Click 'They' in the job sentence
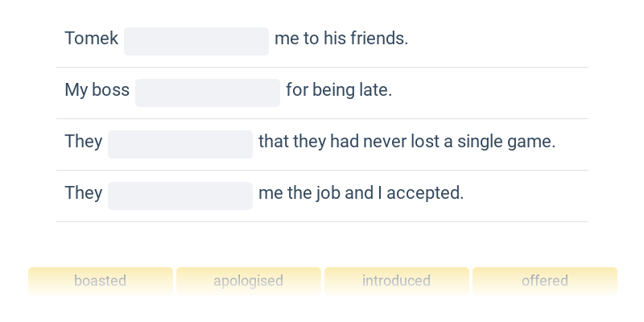 [84, 192]
